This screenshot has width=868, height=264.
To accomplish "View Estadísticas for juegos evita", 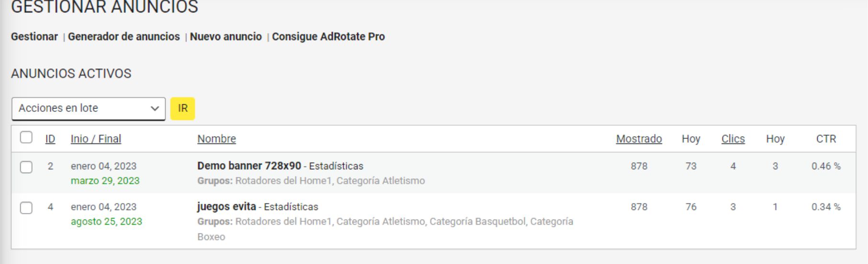I will click(291, 207).
